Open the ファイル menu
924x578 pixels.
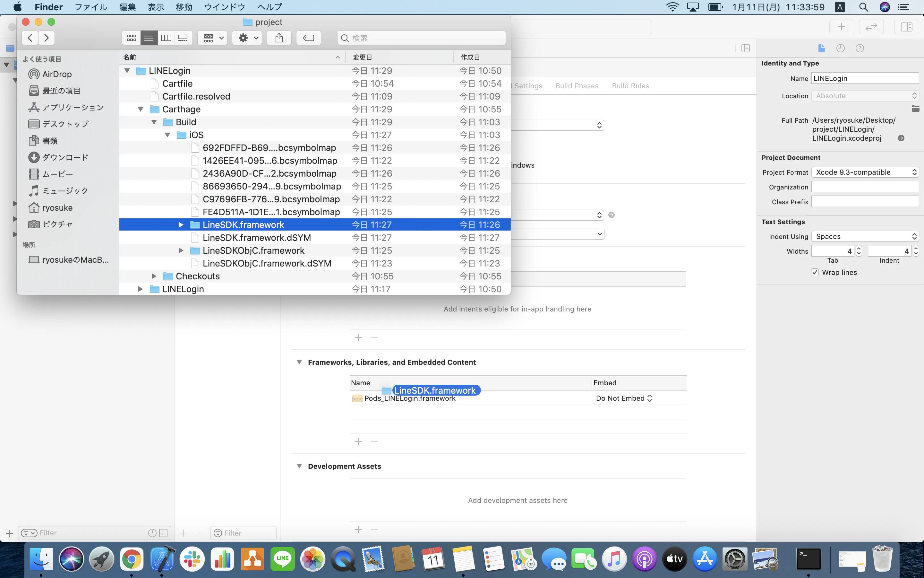pos(91,7)
